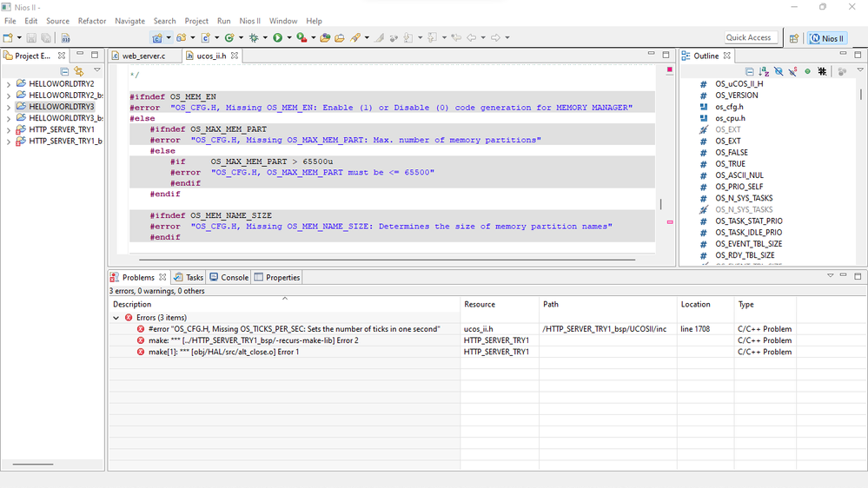Click the Quick Access search field

tap(749, 37)
